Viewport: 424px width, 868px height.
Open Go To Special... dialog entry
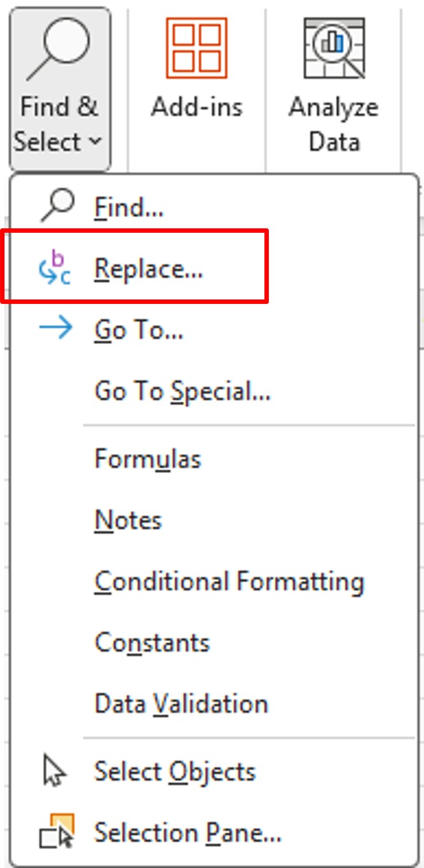point(183,392)
